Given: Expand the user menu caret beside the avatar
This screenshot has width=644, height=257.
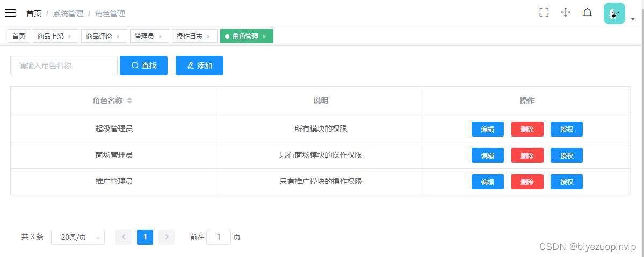Looking at the screenshot, I should pyautogui.click(x=633, y=19).
